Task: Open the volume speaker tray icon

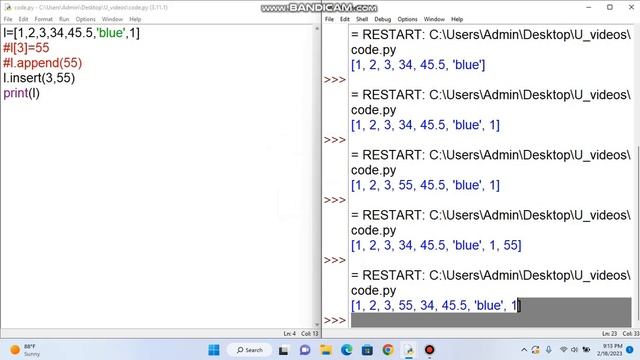Action: point(574,350)
